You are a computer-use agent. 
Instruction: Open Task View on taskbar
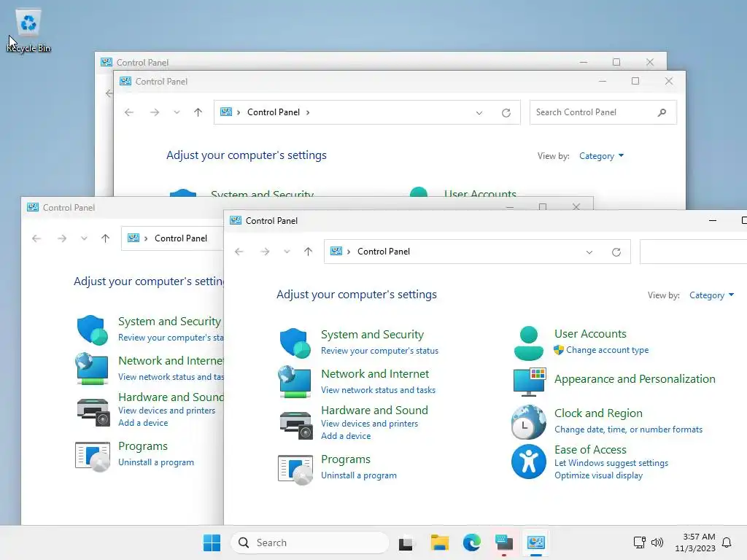coord(406,542)
